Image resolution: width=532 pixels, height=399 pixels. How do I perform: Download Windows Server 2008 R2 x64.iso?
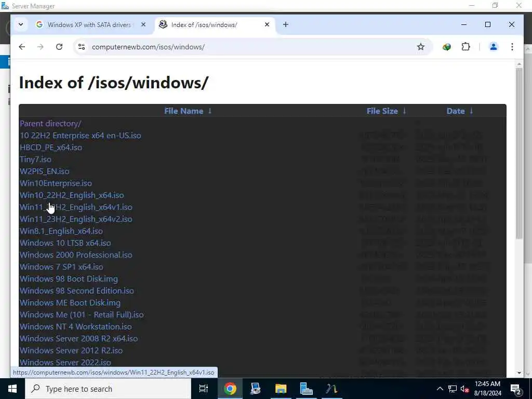79,339
